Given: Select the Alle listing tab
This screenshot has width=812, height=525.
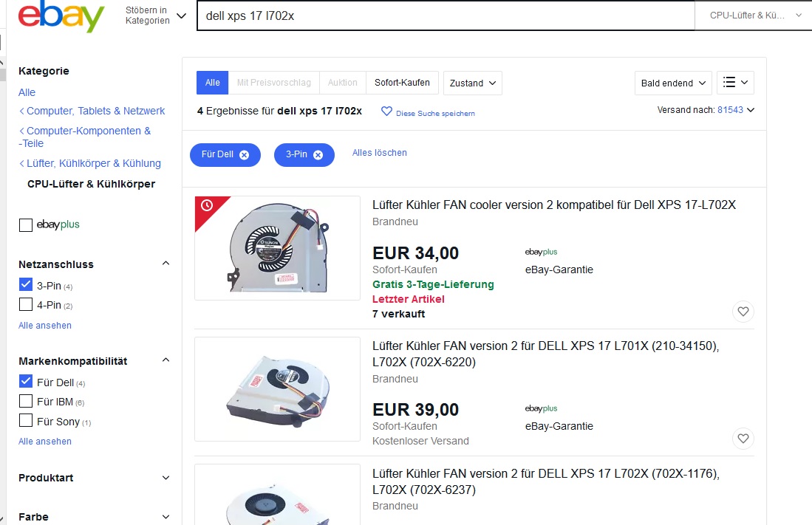Looking at the screenshot, I should click(x=212, y=83).
